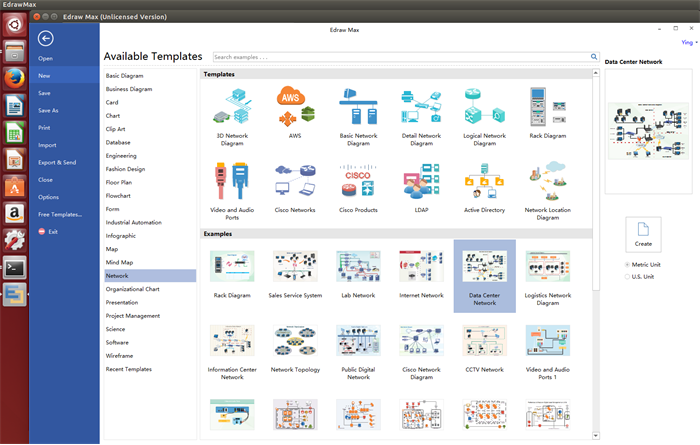Pick the Rack Diagram template icon
The image size is (700, 445).
547,107
